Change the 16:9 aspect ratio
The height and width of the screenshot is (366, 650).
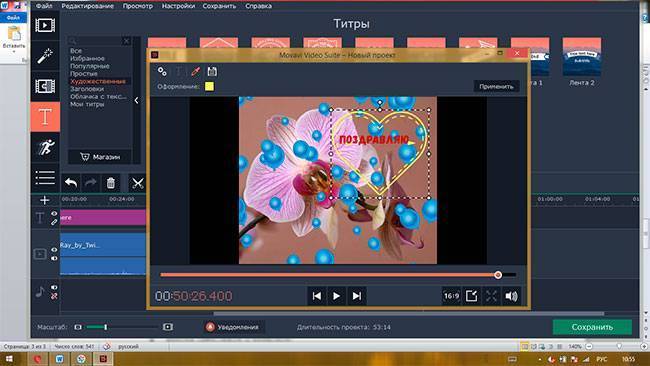click(x=451, y=296)
